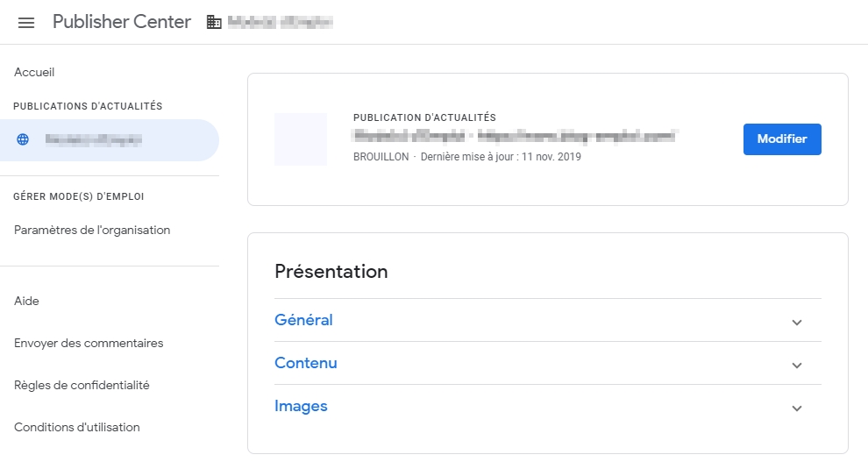Viewport: 868px width, 469px height.
Task: Expand the Général section
Action: click(548, 320)
